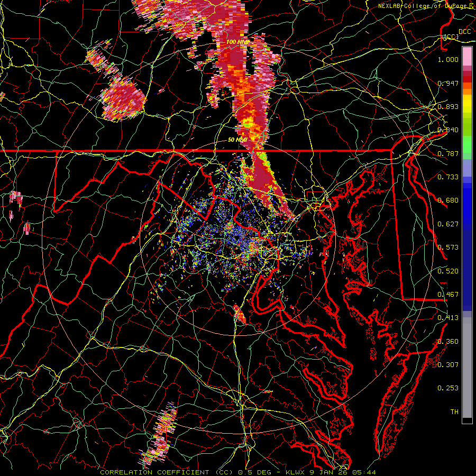Click the 0.253 scale value
476x476 pixels.
[x=448, y=388]
